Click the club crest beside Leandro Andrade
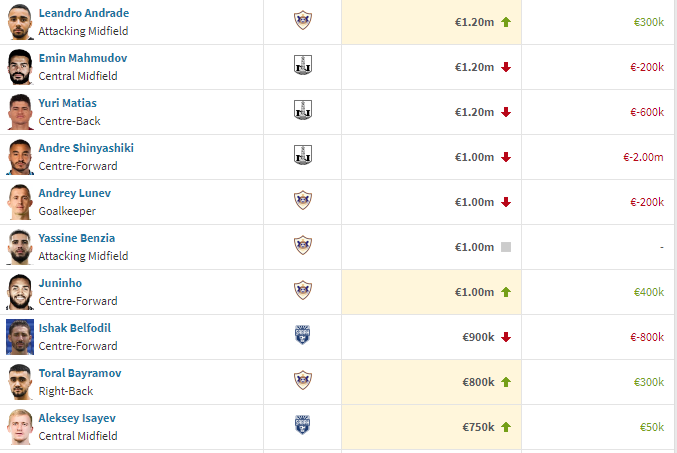 coord(303,20)
